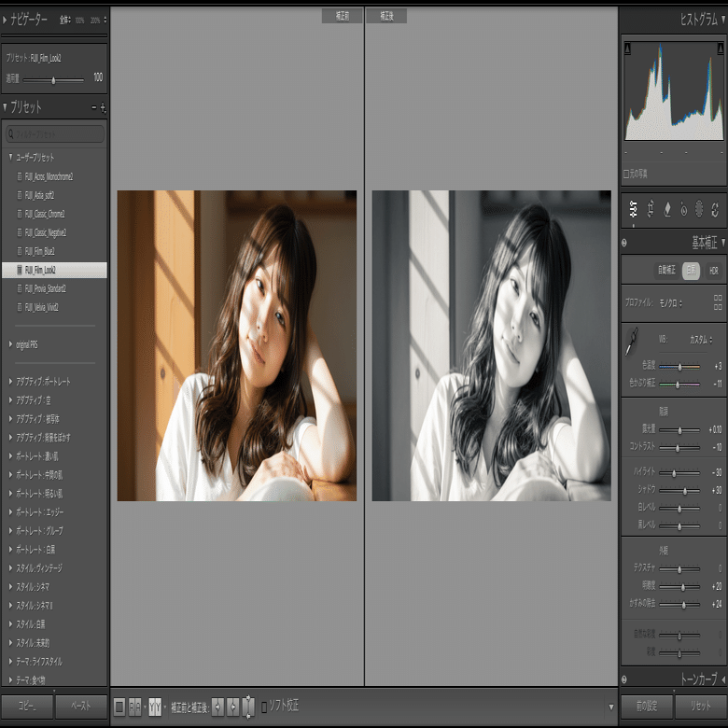Select the Crop overlay tool icon

tap(651, 209)
